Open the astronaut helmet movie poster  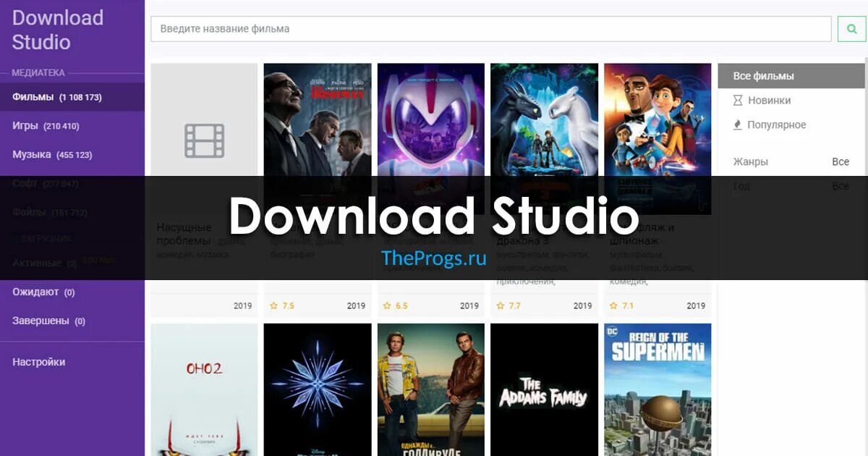431,139
